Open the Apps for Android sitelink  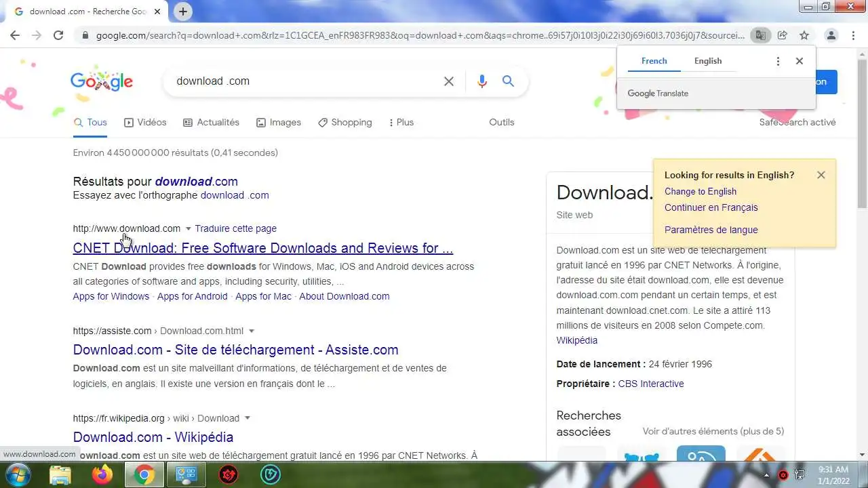click(x=193, y=296)
